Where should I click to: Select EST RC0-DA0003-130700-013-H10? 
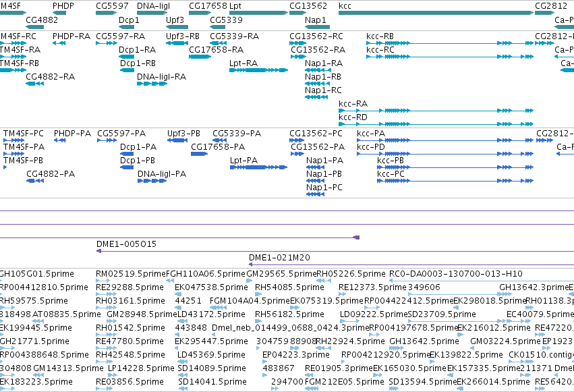click(482, 281)
